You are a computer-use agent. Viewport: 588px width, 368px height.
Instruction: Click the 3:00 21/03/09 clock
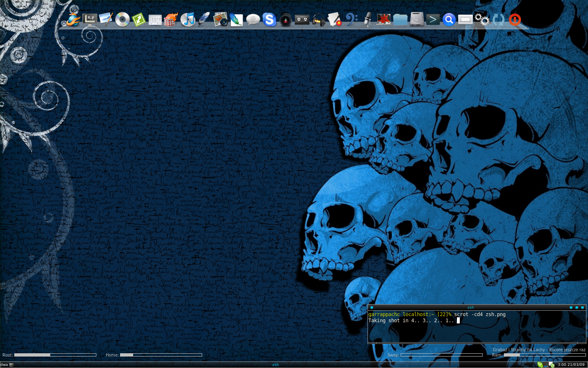(x=571, y=365)
